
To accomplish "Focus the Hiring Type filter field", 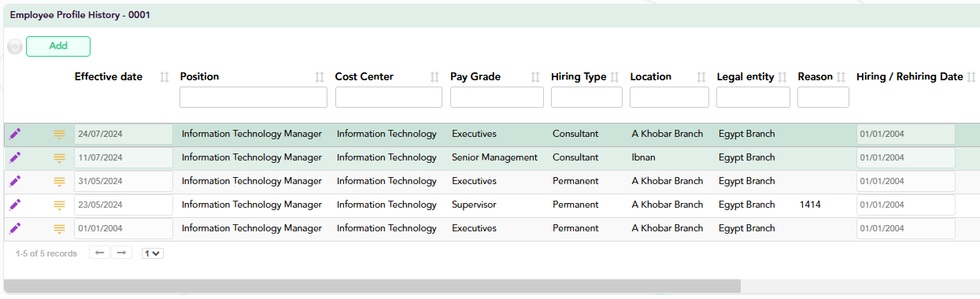I will click(586, 97).
